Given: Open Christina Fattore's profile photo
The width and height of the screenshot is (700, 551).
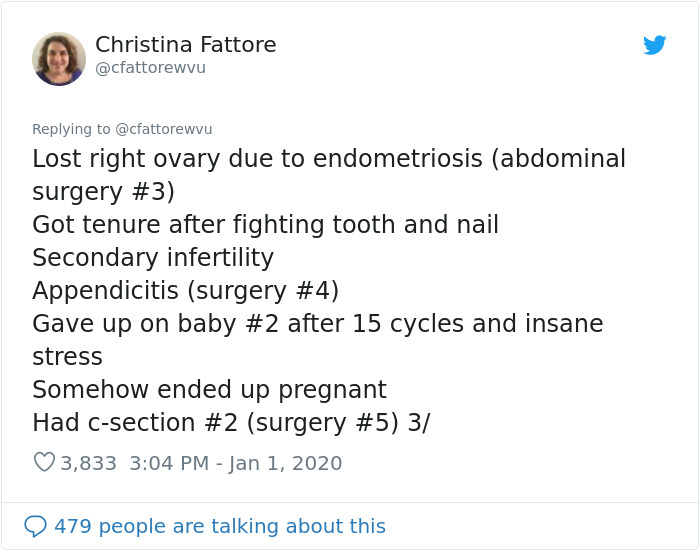Looking at the screenshot, I should (x=59, y=59).
